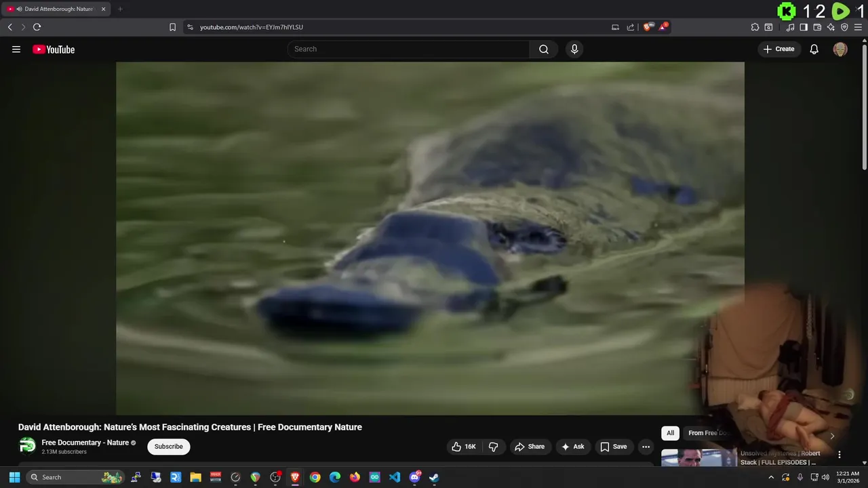Open the extensions puzzle icon
The image size is (868, 488).
pos(755,27)
